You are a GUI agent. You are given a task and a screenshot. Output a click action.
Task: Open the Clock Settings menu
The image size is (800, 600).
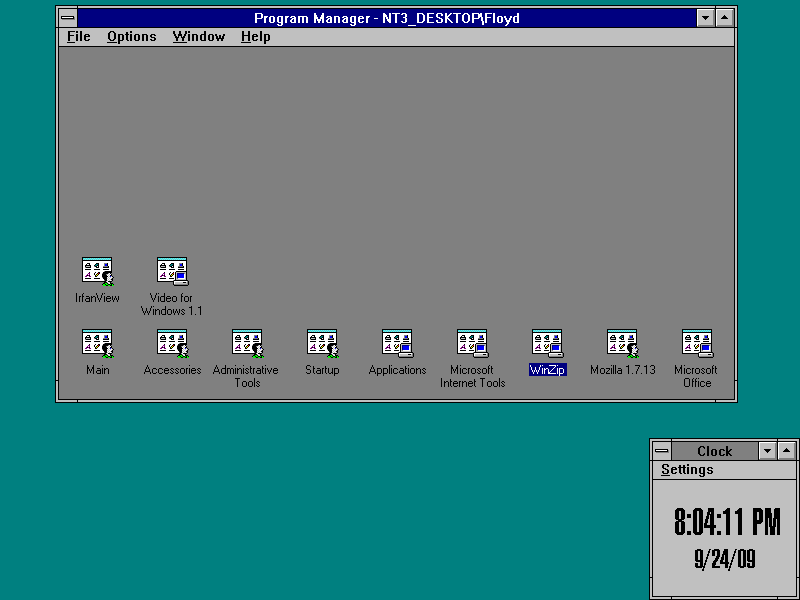coord(687,470)
